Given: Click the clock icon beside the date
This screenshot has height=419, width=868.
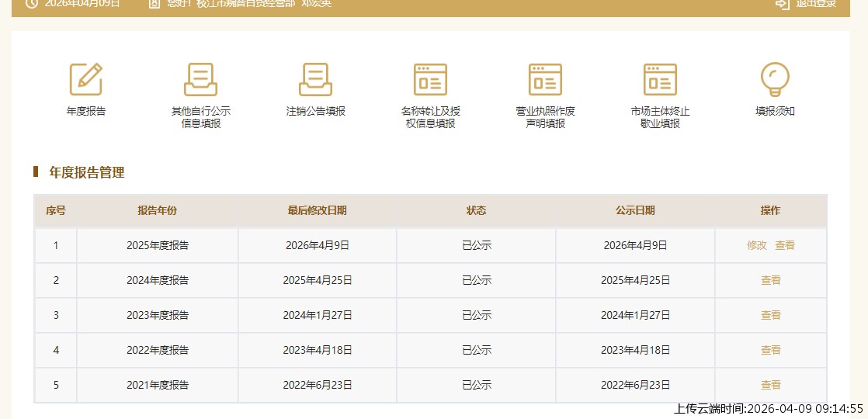Looking at the screenshot, I should coord(32,4).
